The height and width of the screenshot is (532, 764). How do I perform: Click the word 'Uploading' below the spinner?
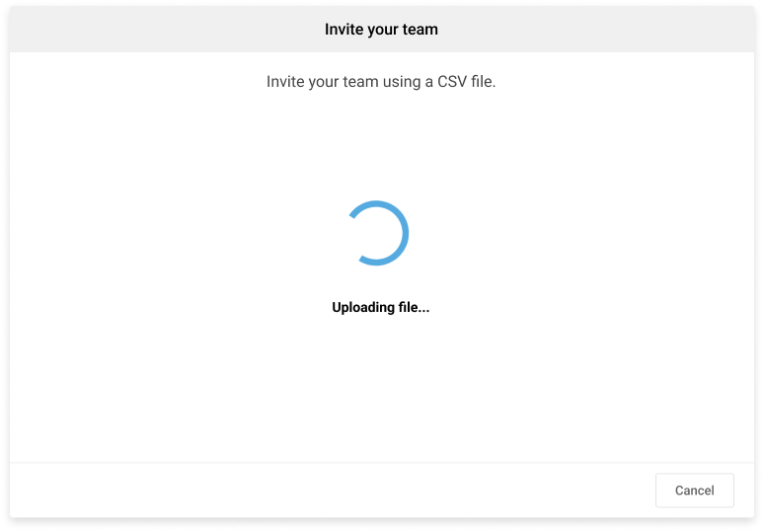pyautogui.click(x=363, y=307)
